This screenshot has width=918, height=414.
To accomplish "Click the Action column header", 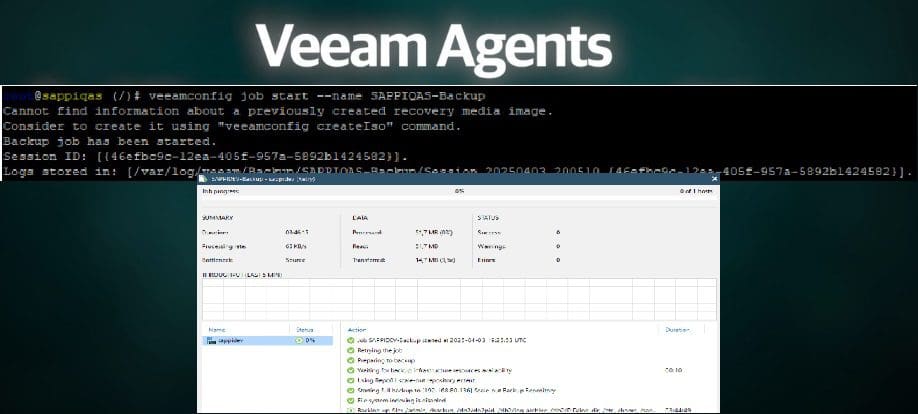I will pyautogui.click(x=358, y=328).
